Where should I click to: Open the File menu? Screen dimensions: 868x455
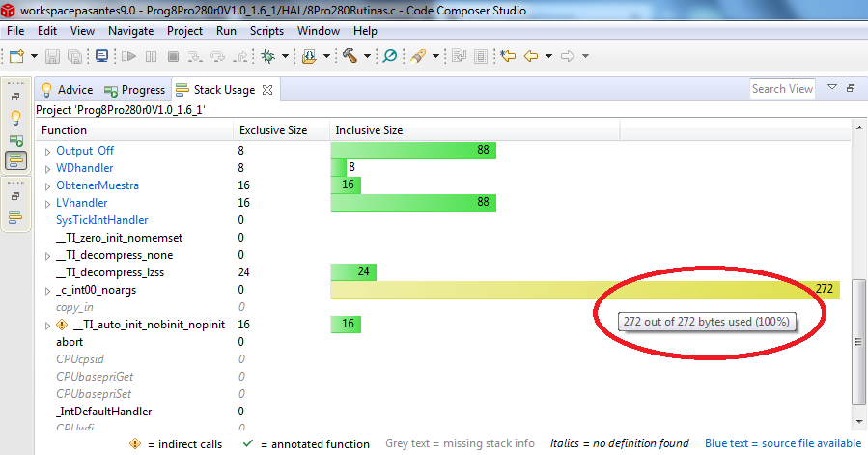(x=15, y=31)
